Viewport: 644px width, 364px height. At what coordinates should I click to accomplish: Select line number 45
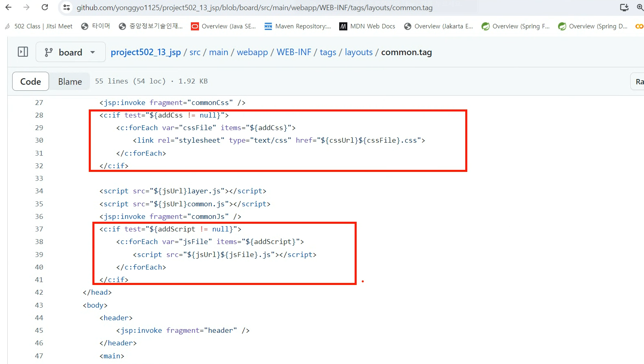pyautogui.click(x=39, y=330)
